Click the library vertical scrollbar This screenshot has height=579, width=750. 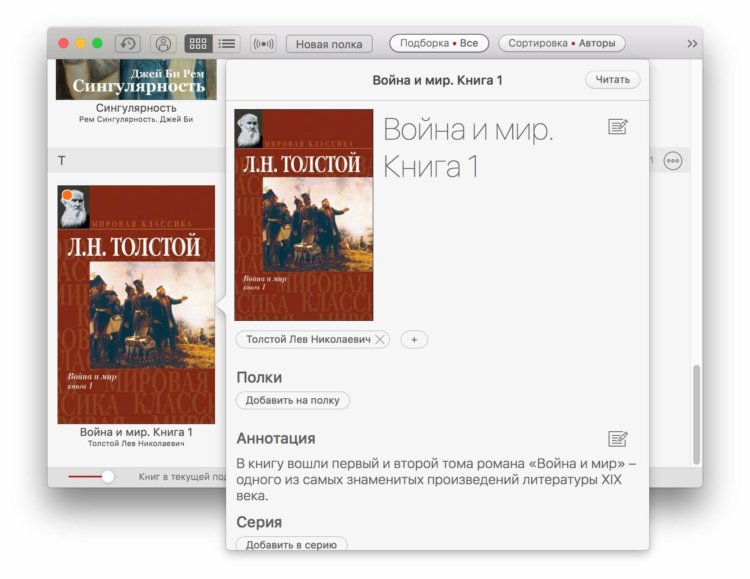point(697,414)
